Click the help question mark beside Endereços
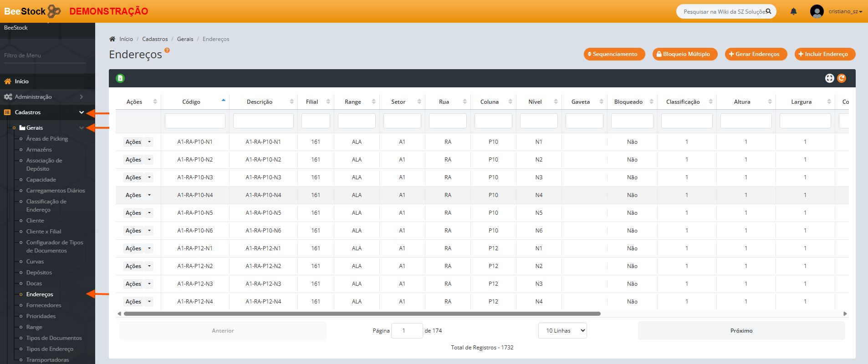This screenshot has width=868, height=364. point(167,51)
